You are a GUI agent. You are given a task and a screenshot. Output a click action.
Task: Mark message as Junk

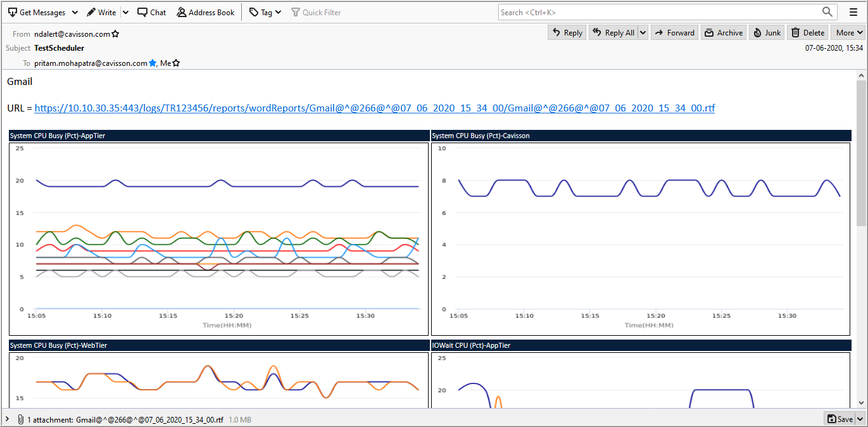coord(767,33)
